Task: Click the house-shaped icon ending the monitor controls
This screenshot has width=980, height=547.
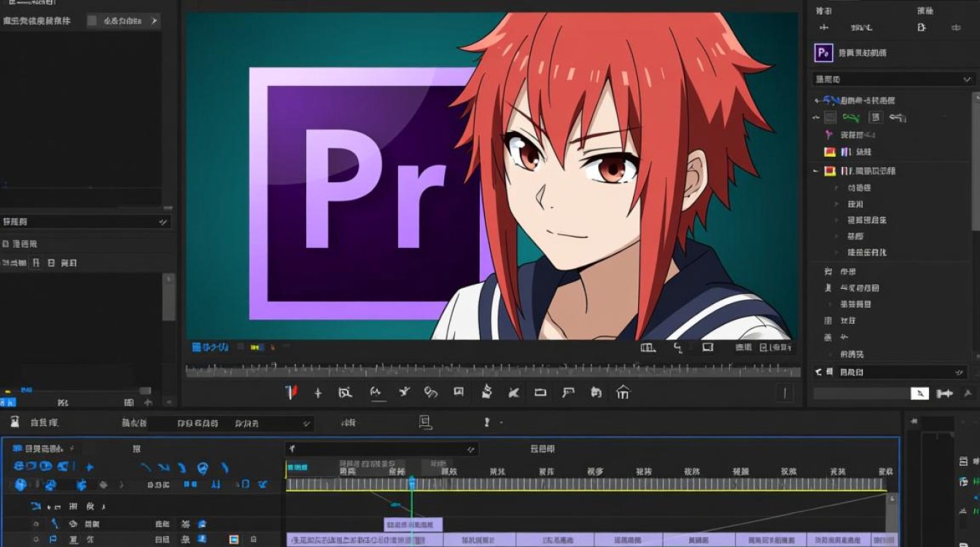Action: pyautogui.click(x=623, y=392)
